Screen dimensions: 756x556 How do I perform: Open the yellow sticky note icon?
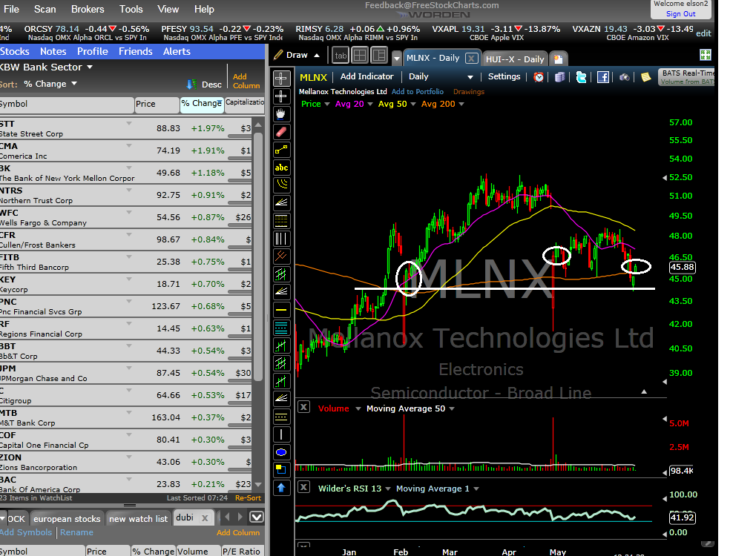click(x=645, y=77)
